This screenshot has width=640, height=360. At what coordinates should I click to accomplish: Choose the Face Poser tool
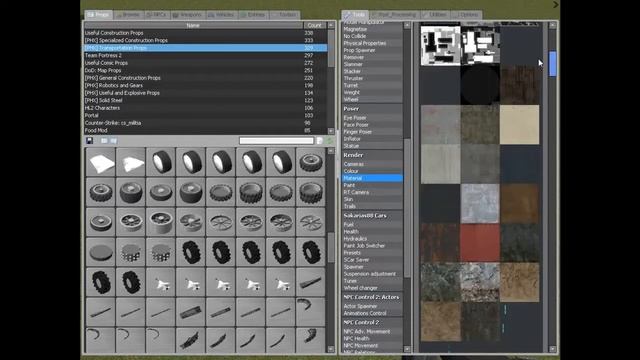[x=372, y=125]
